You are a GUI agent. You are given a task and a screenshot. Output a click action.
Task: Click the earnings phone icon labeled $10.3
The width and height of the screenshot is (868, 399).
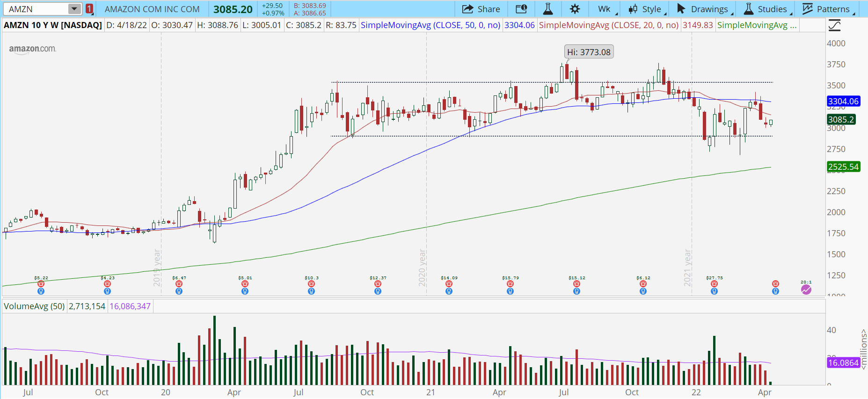(311, 284)
